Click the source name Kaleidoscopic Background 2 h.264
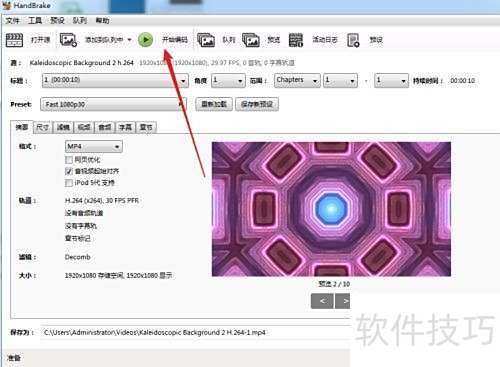 [x=82, y=63]
